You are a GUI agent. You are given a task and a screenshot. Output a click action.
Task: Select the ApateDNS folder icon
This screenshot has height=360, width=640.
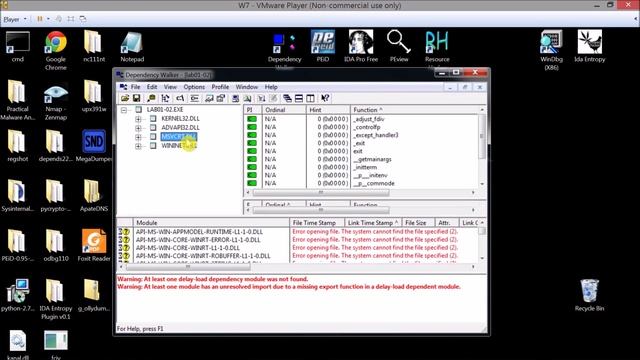[x=94, y=196]
